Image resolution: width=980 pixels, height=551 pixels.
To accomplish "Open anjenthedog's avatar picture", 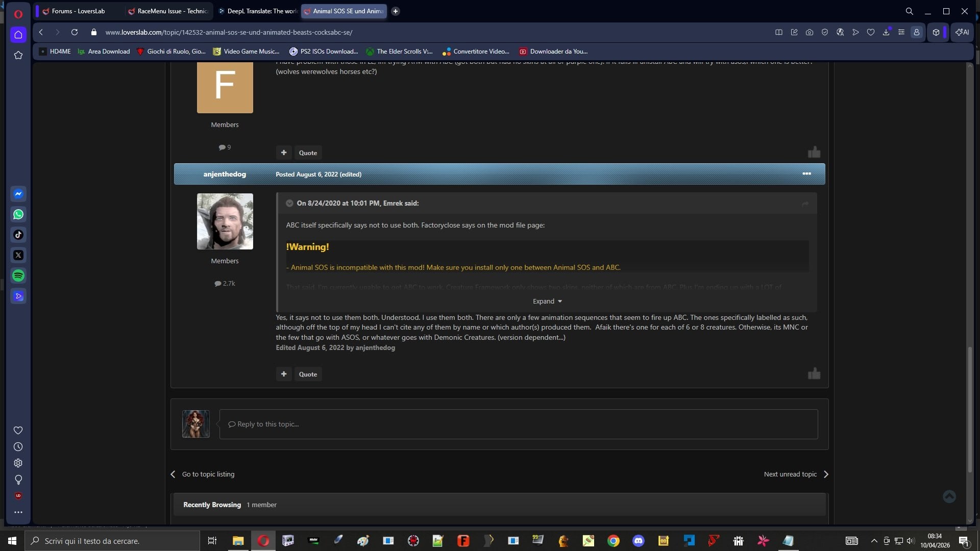I will 225,221.
